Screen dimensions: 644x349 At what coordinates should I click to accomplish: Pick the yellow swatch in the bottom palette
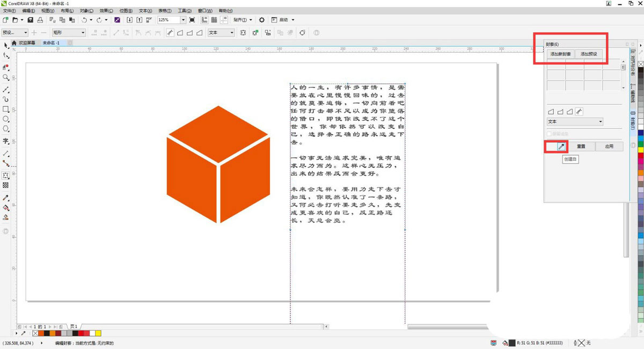tap(98, 333)
